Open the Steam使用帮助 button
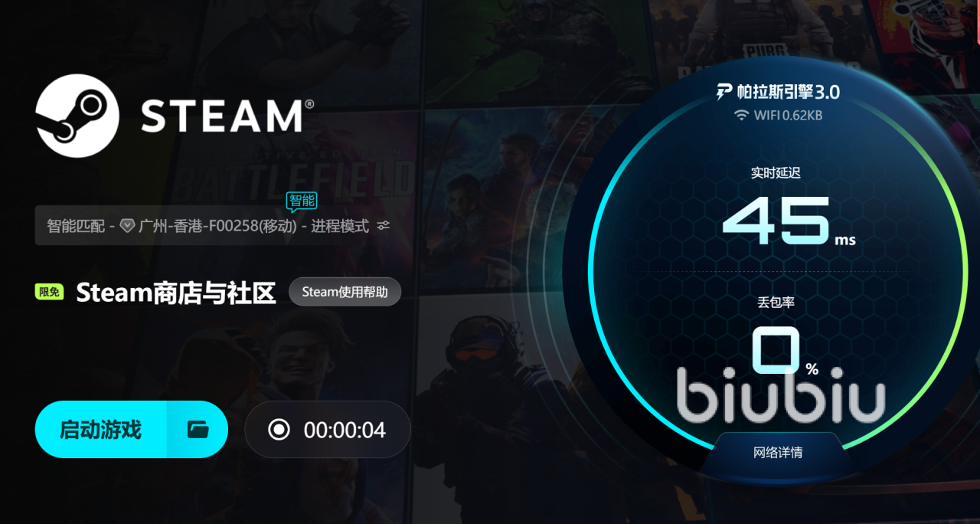The width and height of the screenshot is (980, 524). coord(345,292)
